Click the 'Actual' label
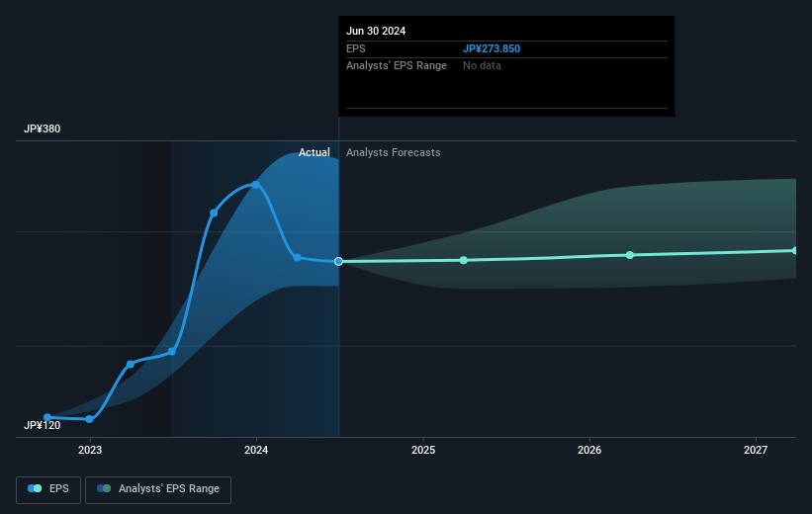This screenshot has width=812, height=514. pyautogui.click(x=314, y=152)
